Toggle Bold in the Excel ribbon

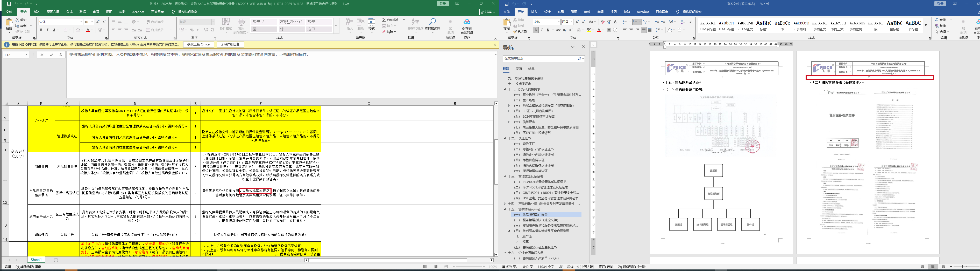[41, 30]
